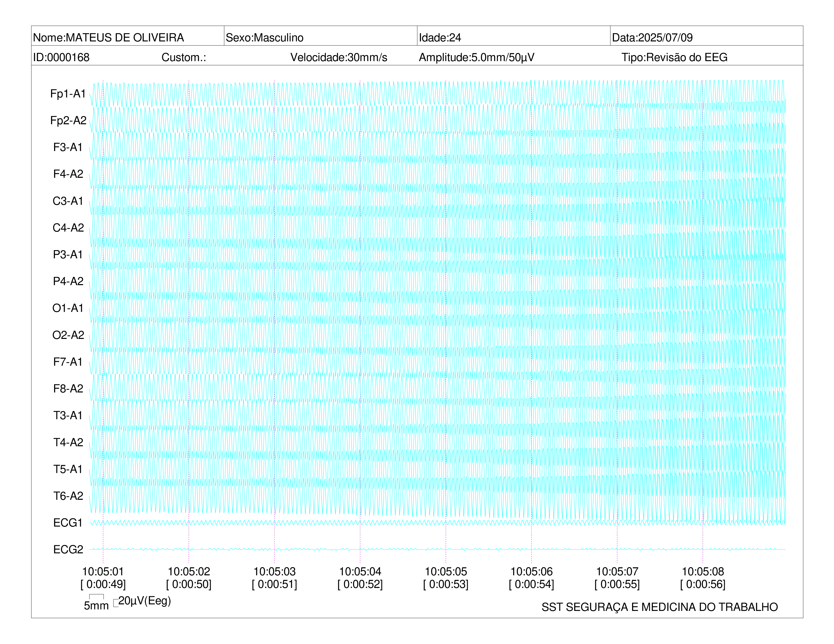Select the elapsed time [0:00:49]
This screenshot has width=834, height=644.
click(103, 584)
